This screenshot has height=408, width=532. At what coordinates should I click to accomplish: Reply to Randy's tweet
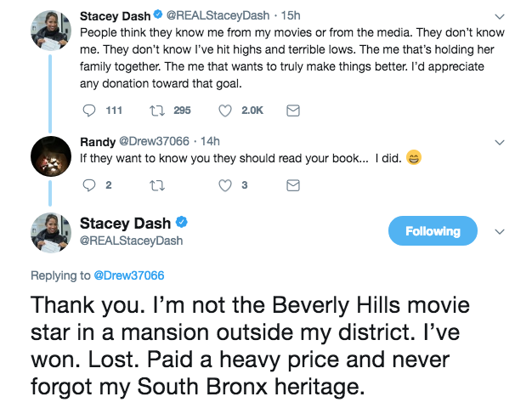point(89,184)
